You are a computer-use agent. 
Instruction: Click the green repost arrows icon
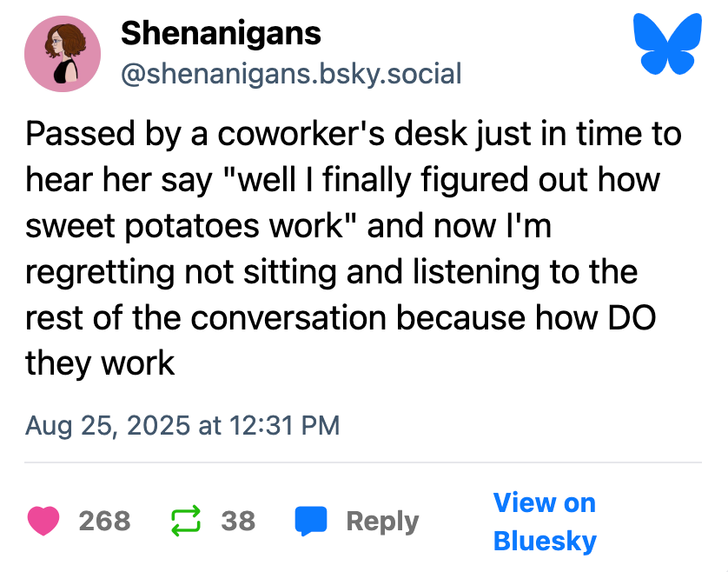click(185, 521)
